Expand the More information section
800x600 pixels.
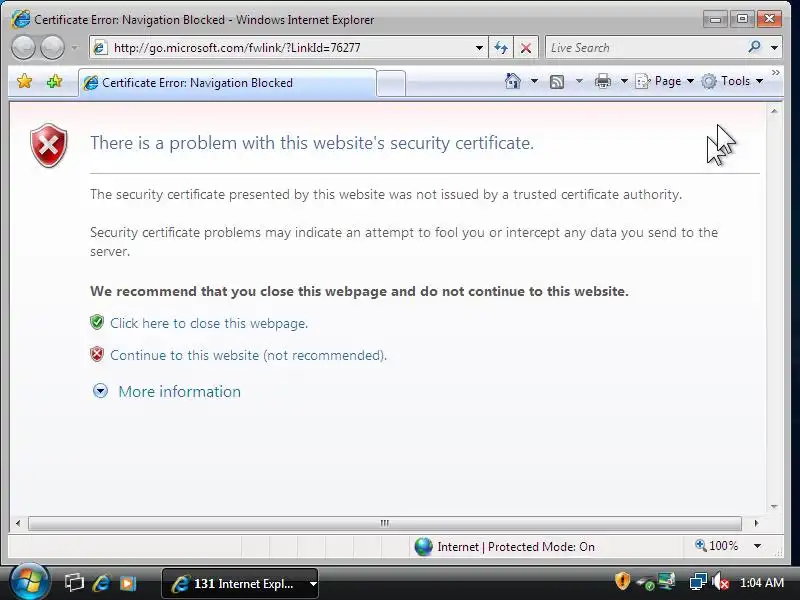[180, 391]
